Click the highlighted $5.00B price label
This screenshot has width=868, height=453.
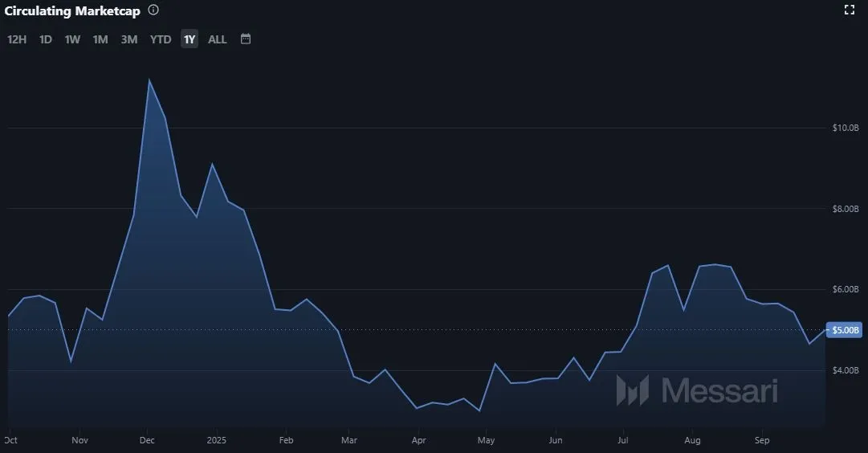tap(846, 330)
